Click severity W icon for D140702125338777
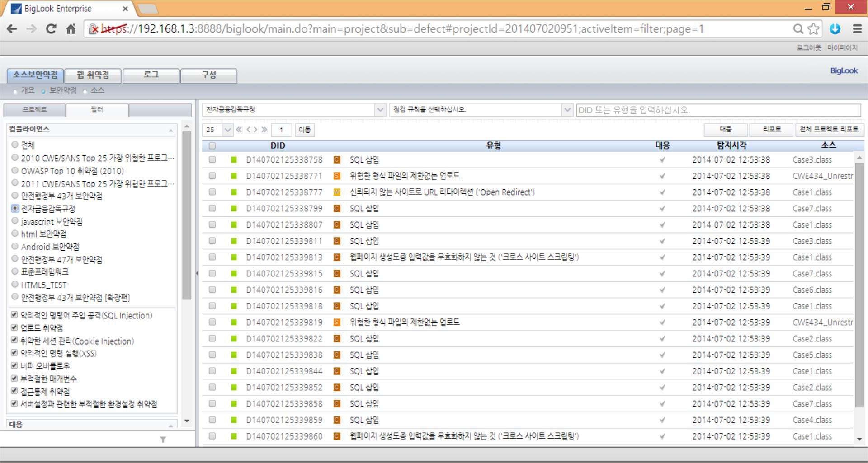This screenshot has width=868, height=463. [337, 192]
